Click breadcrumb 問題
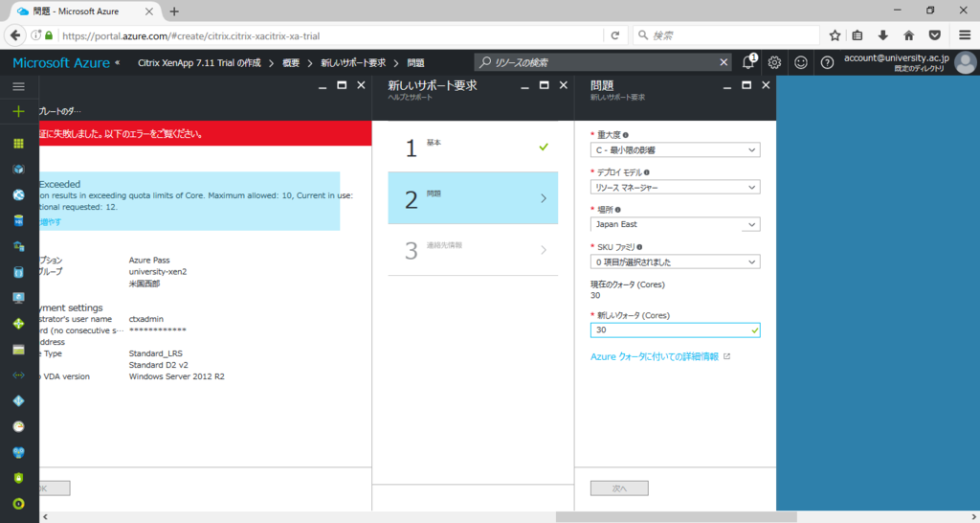Screen dimensions: 980x523 (415, 62)
